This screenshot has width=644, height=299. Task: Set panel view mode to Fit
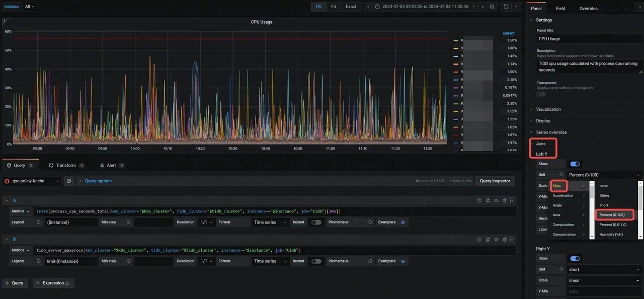pyautogui.click(x=334, y=7)
